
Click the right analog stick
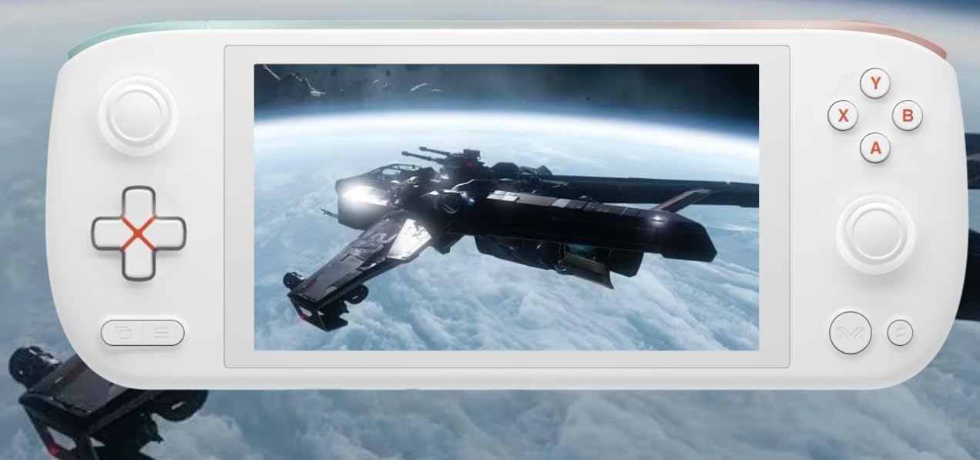click(875, 233)
